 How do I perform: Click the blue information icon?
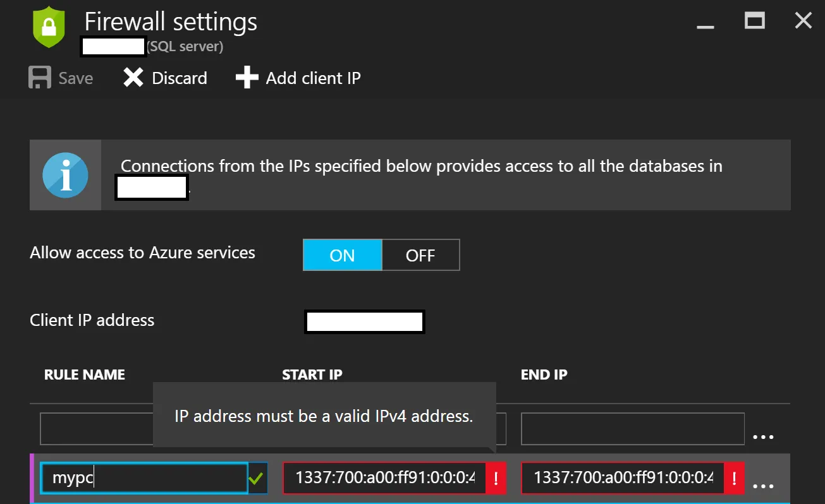point(65,175)
